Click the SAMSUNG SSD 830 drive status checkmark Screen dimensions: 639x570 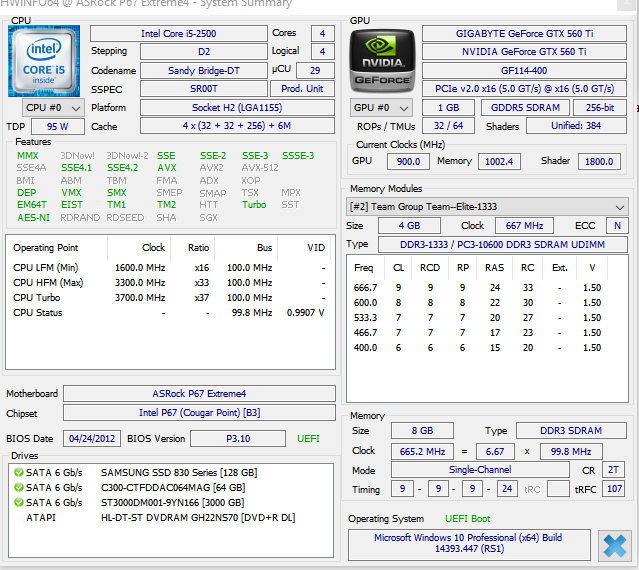[18, 472]
